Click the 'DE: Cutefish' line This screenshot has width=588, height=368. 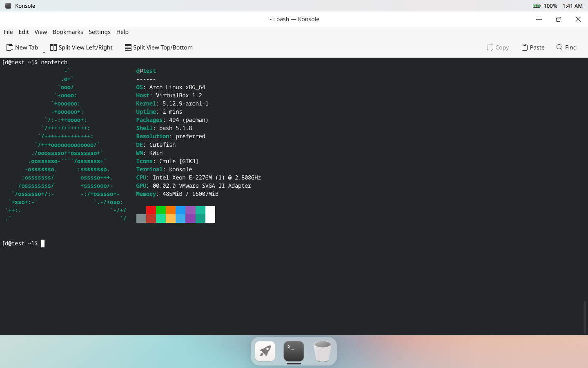(x=156, y=145)
